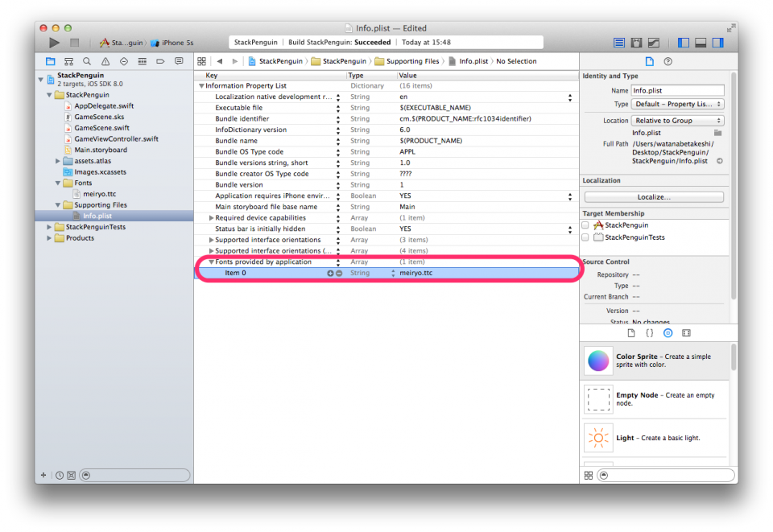Stop the current build

[73, 43]
